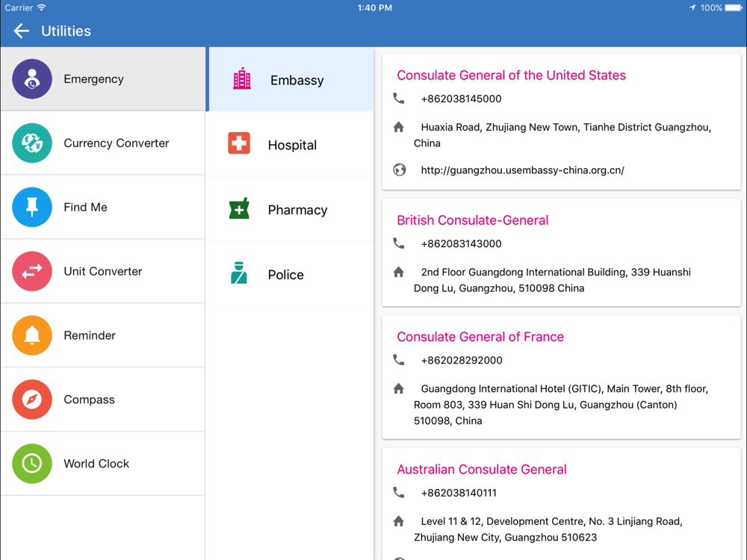Tap the red Hospital cross icon

point(239,143)
